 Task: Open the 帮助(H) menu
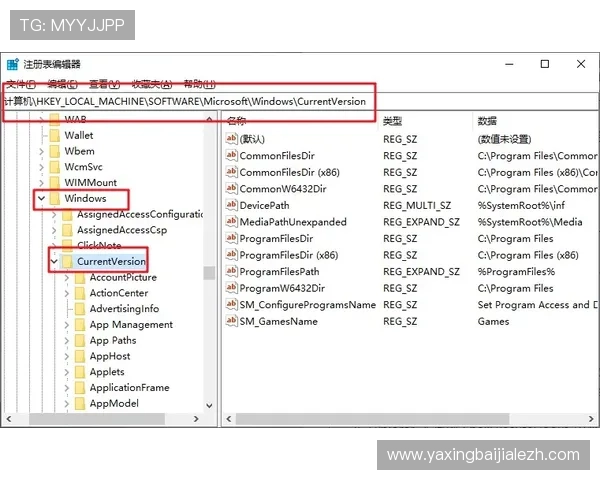(199, 84)
